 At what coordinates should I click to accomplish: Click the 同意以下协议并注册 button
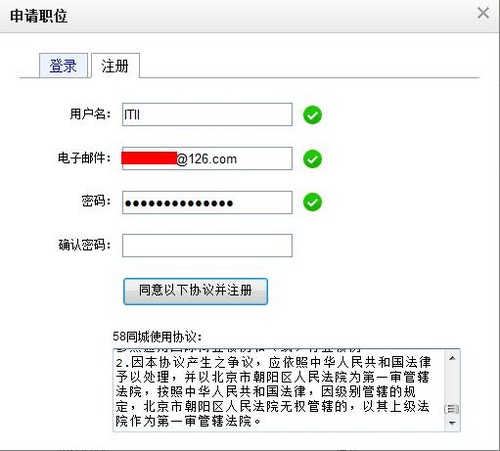195,291
